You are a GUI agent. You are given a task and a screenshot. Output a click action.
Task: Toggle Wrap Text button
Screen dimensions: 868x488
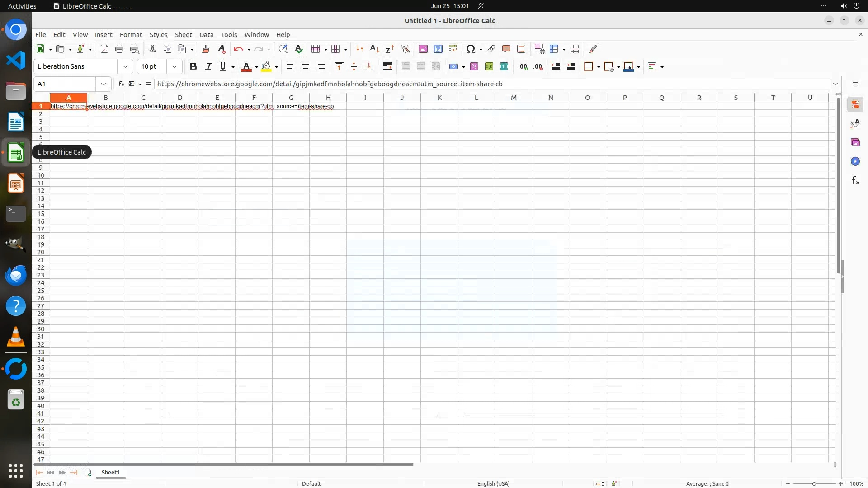coord(387,66)
